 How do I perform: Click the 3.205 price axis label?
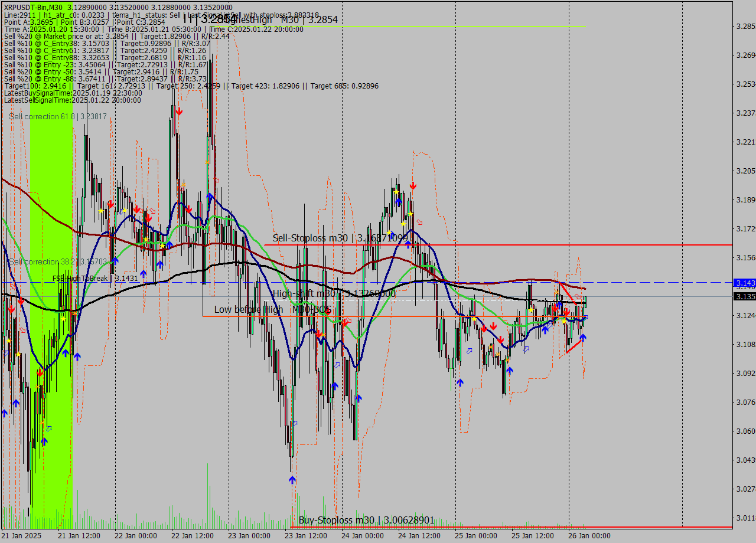click(x=746, y=171)
